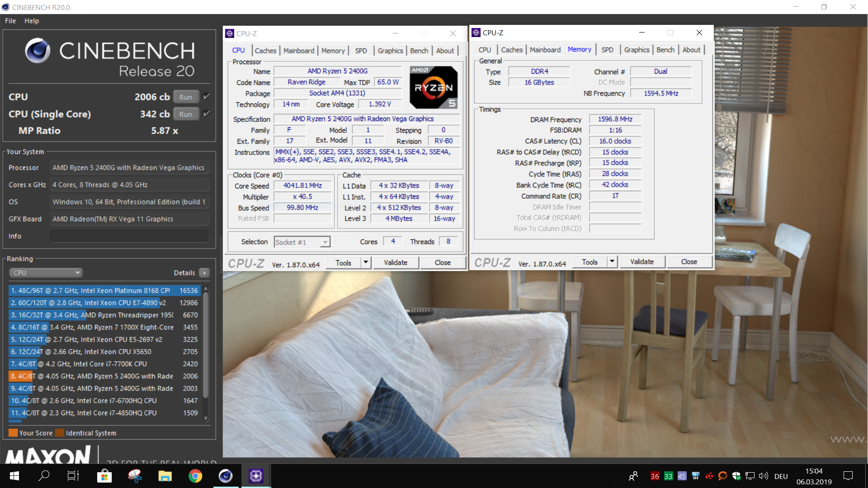The height and width of the screenshot is (488, 868).
Task: Toggle checkbox next to Single Core Run
Action: [x=207, y=113]
